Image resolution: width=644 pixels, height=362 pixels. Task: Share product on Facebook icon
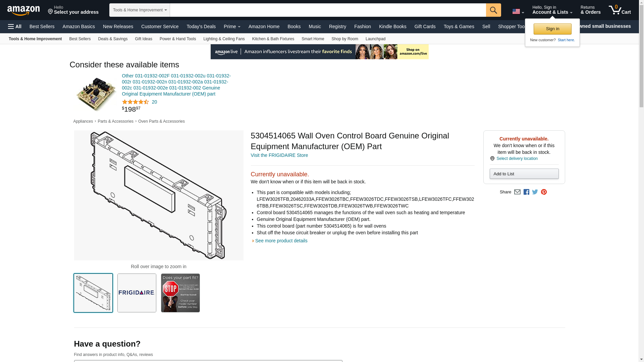526,192
